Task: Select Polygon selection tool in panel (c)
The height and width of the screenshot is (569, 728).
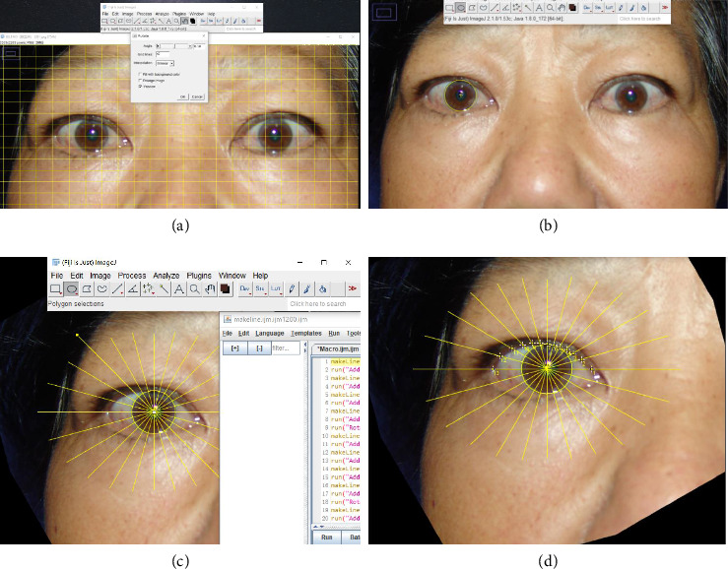Action: [87, 289]
